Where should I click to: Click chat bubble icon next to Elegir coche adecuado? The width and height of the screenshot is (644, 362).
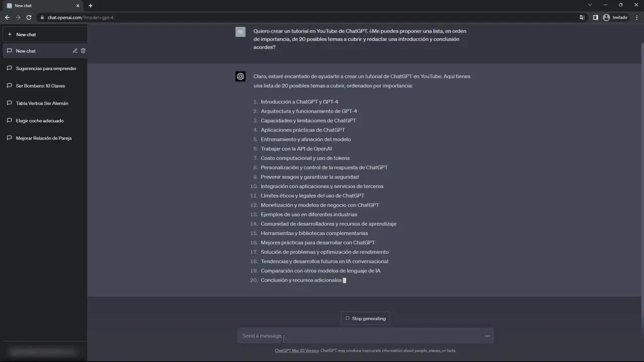coord(10,121)
